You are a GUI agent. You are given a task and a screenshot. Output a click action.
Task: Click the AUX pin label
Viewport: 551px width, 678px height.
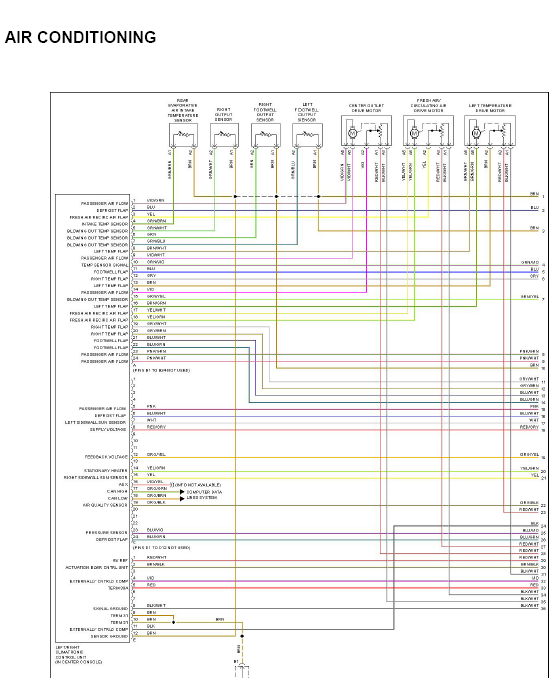123,485
